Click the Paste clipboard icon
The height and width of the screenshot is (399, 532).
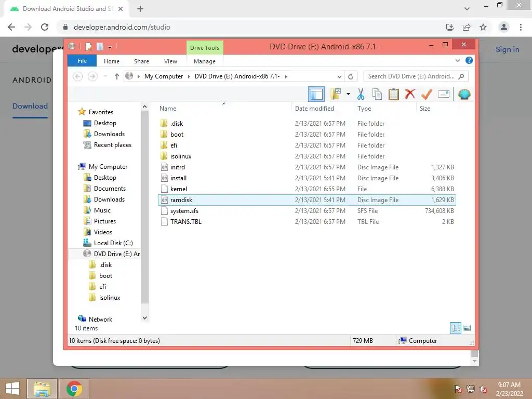[394, 94]
